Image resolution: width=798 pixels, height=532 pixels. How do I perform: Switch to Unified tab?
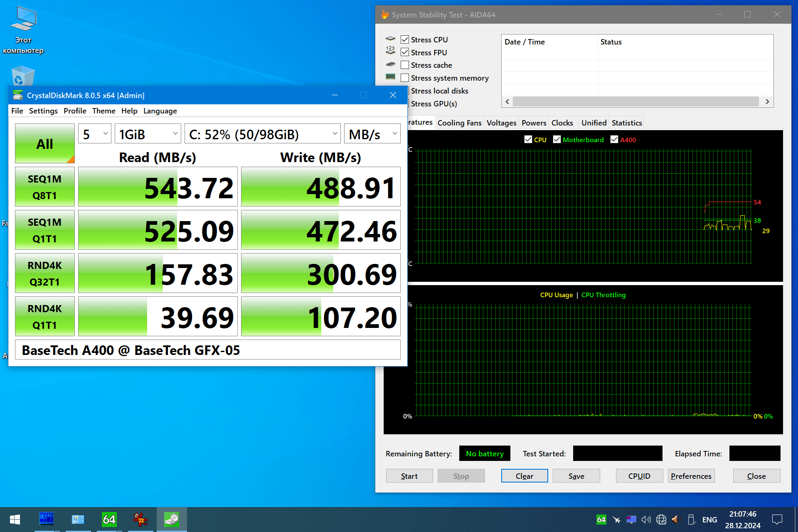594,123
